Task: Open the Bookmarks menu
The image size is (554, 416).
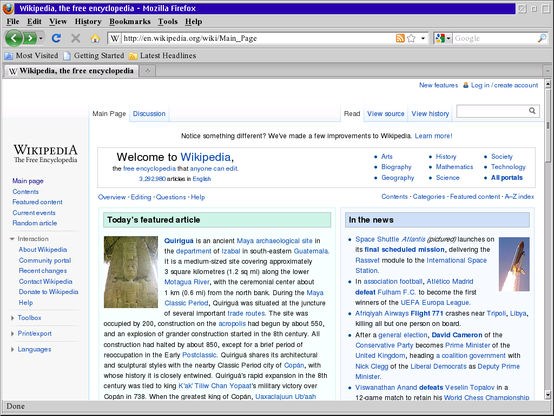Action: point(130,22)
